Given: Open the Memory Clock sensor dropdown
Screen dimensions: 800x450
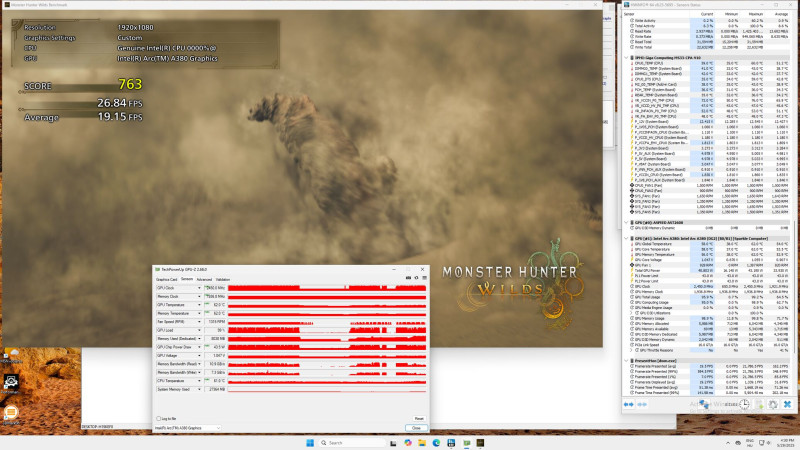Looking at the screenshot, I should (x=199, y=296).
